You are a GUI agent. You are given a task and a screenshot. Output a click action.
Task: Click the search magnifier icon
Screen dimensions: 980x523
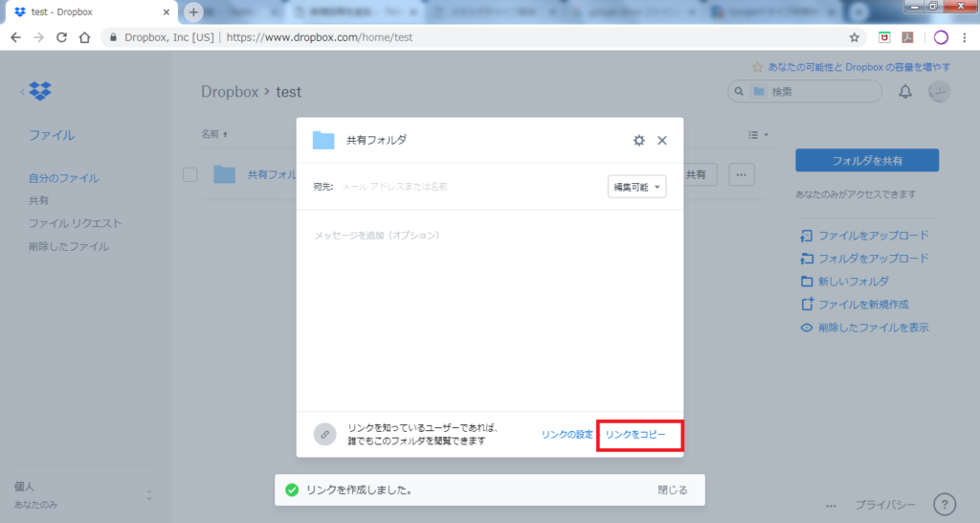coord(739,91)
